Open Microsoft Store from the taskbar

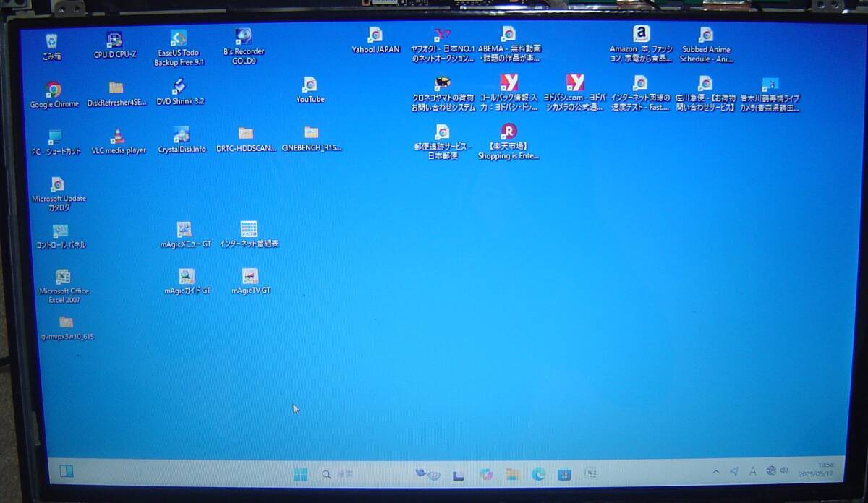564,474
